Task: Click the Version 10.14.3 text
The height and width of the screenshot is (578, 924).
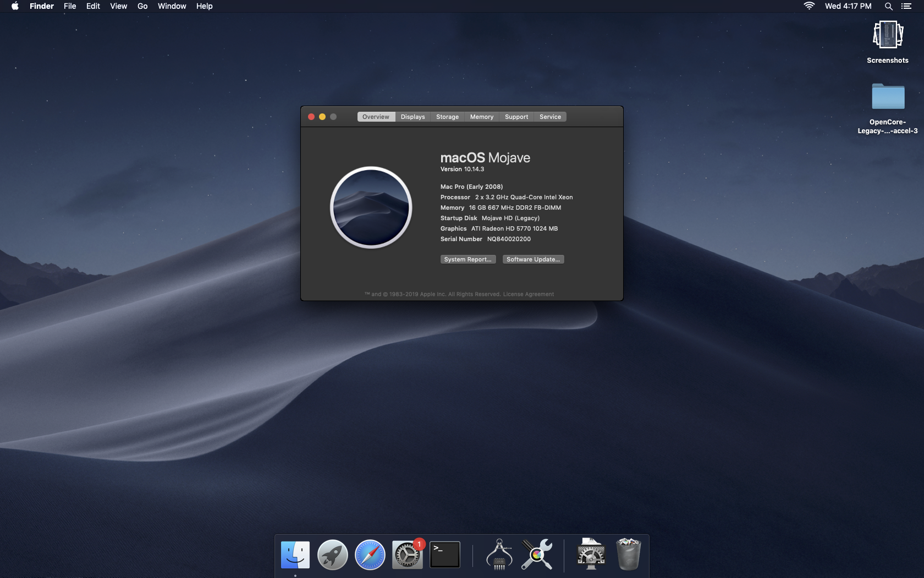Action: (462, 169)
